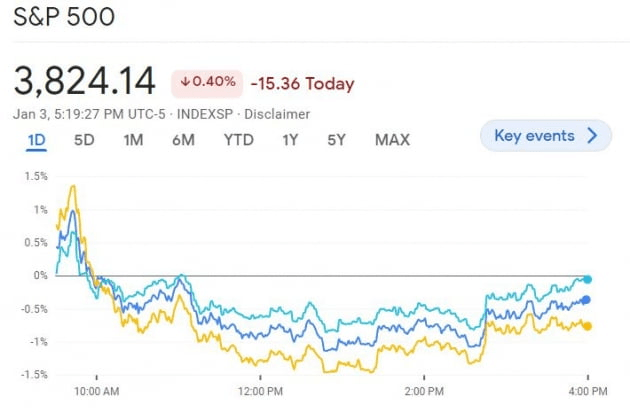Click the cyan endpoint dot on the chart

point(588,279)
